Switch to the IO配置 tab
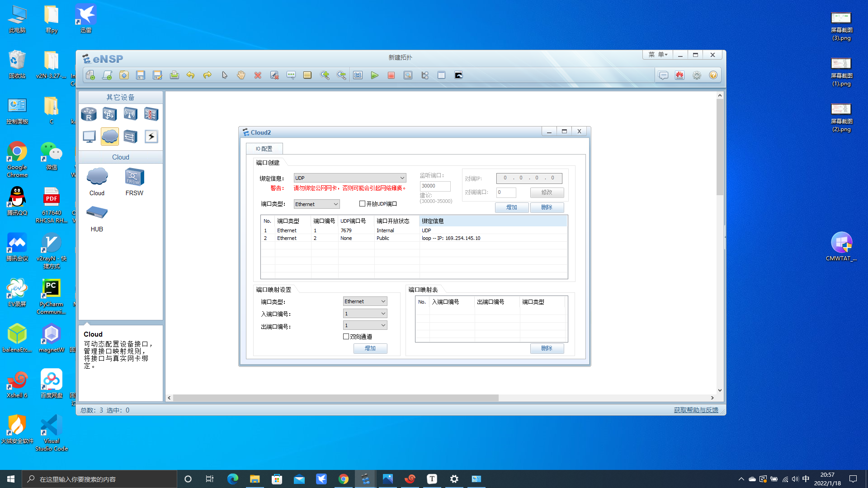Screen dimensions: 868x488 [264, 149]
